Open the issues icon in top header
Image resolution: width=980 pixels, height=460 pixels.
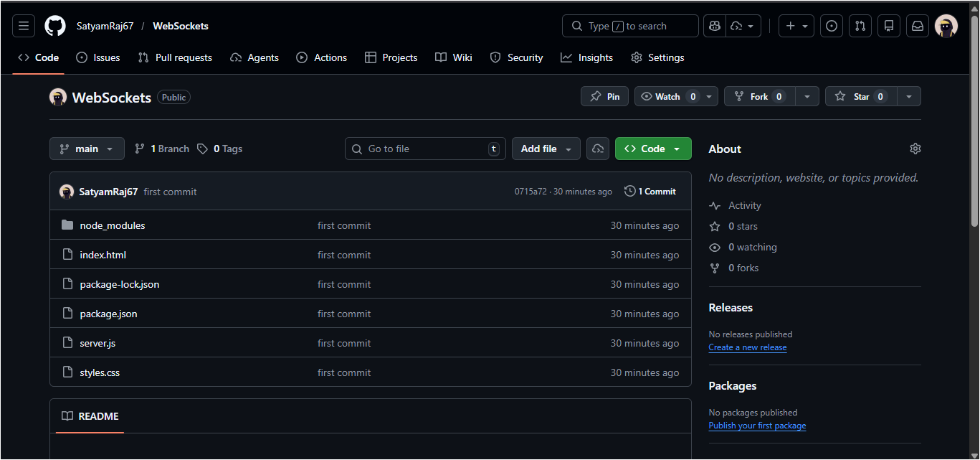coord(832,26)
